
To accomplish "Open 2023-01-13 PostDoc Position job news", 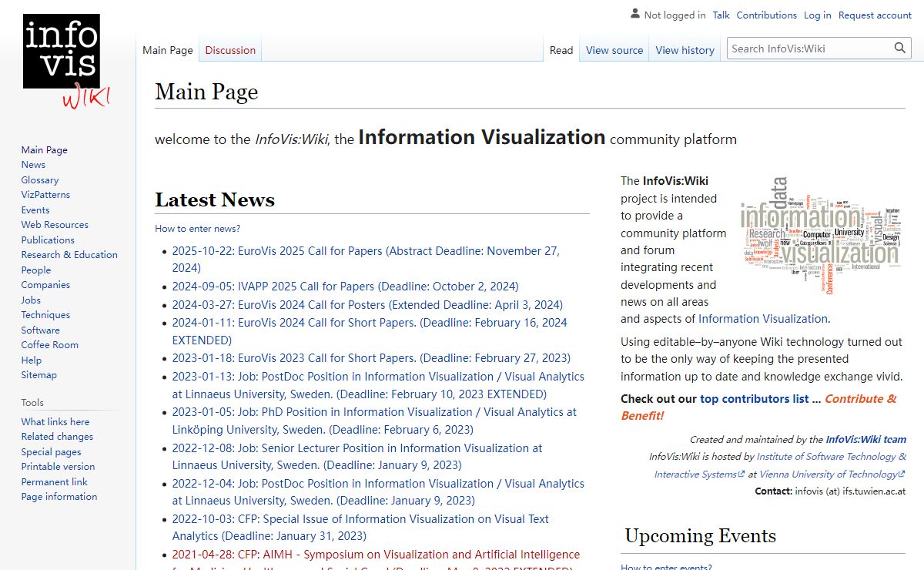I will tap(378, 385).
